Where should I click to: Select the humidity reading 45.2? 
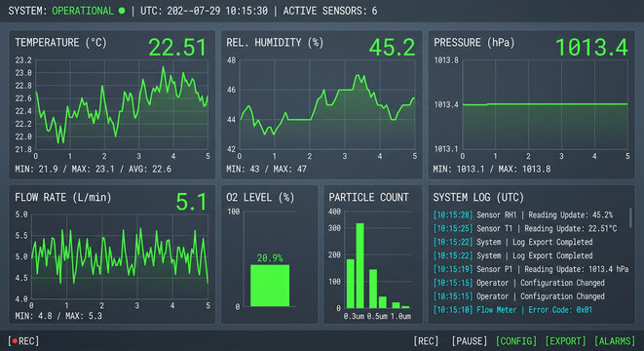[392, 47]
